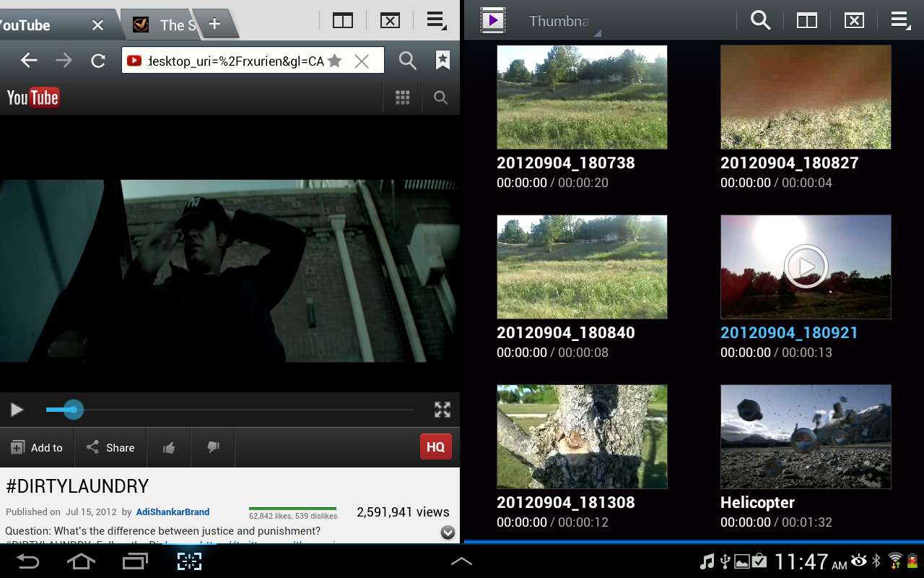The width and height of the screenshot is (924, 578).
Task: Click the #DIRTYLAUNDRY video title
Action: point(77,486)
